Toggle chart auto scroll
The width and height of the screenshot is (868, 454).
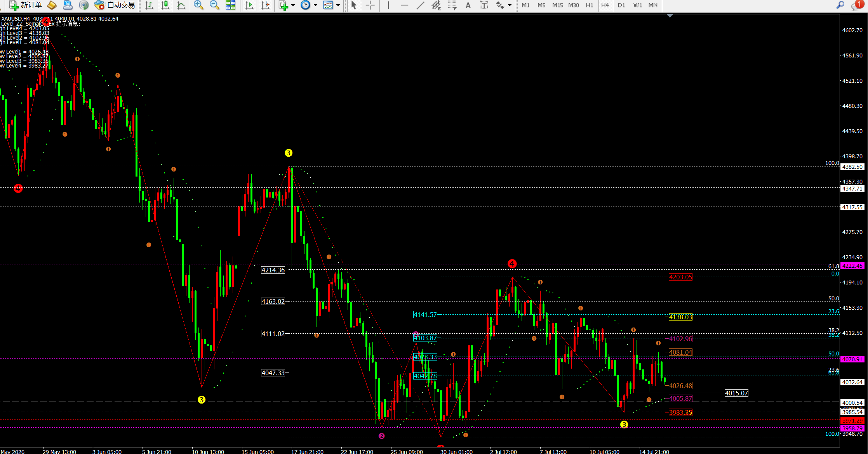(249, 5)
